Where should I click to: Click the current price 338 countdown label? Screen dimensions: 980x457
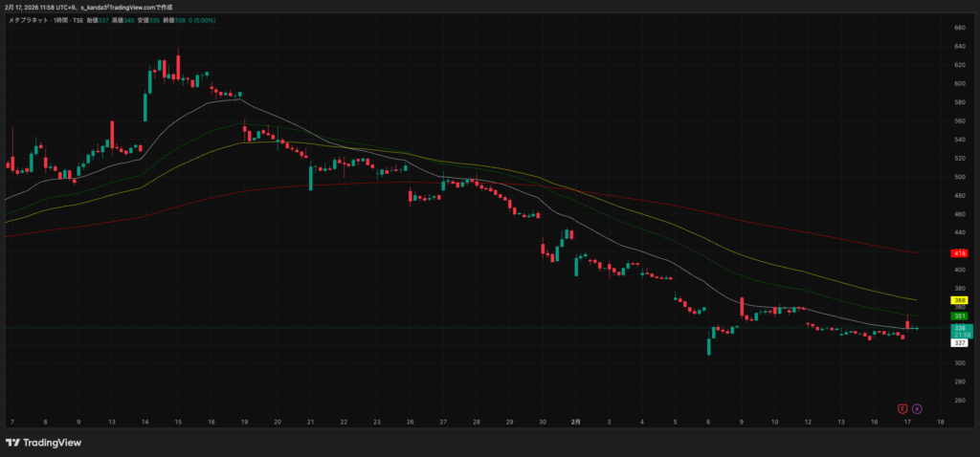click(961, 330)
